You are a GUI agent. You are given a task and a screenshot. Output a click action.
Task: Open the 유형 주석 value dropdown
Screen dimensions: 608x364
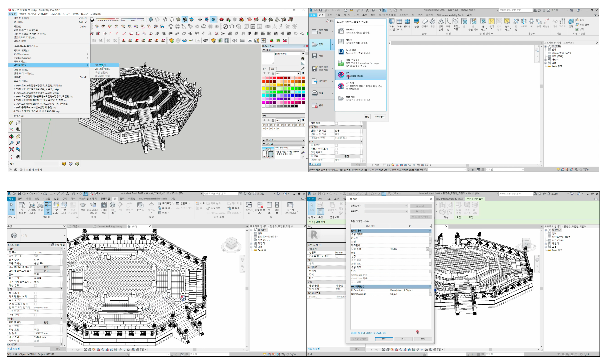(x=427, y=249)
